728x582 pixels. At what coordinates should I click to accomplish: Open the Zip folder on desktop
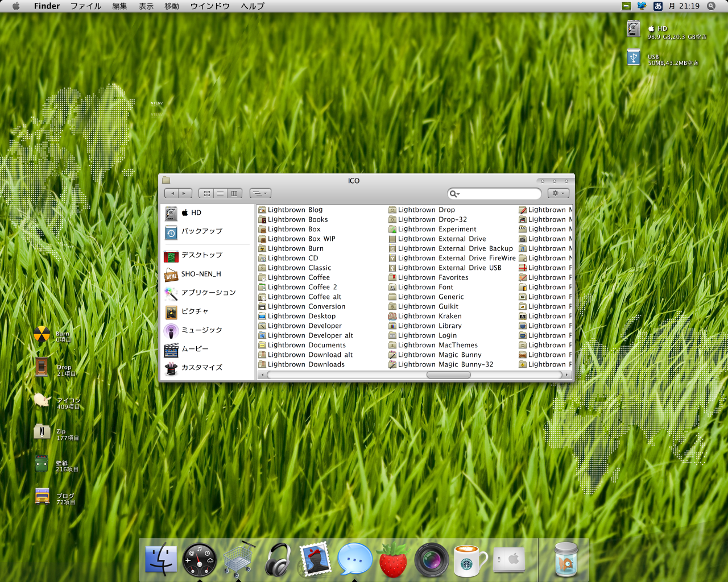pyautogui.click(x=42, y=431)
